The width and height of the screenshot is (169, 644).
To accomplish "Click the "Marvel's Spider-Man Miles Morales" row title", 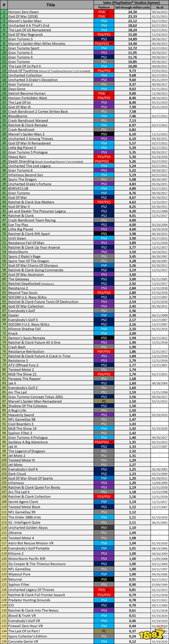I will point(37,44).
